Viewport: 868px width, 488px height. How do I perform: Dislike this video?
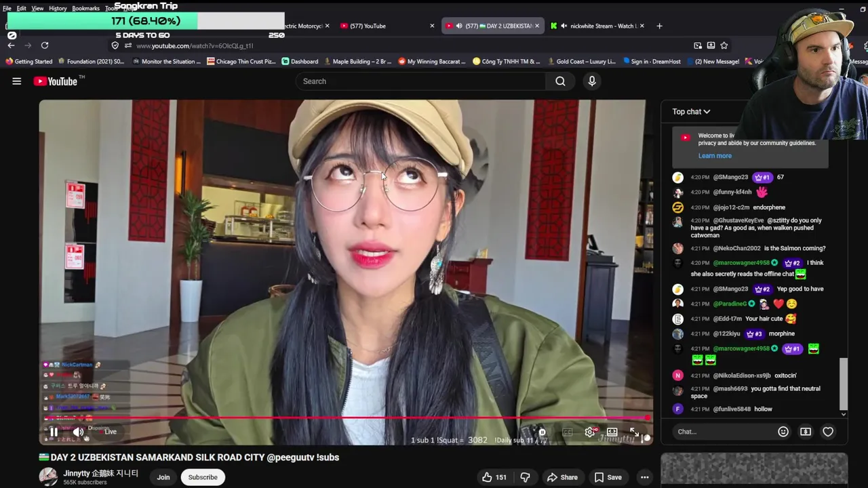tap(525, 477)
